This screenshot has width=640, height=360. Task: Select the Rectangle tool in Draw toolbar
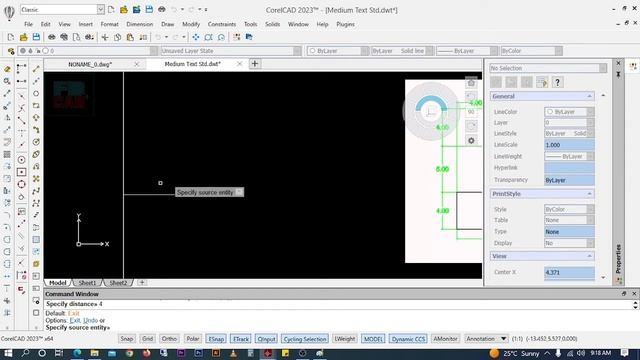pos(36,106)
